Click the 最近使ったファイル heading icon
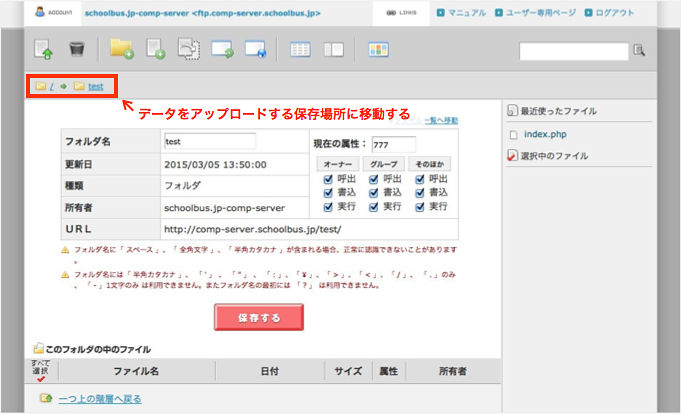 click(512, 111)
